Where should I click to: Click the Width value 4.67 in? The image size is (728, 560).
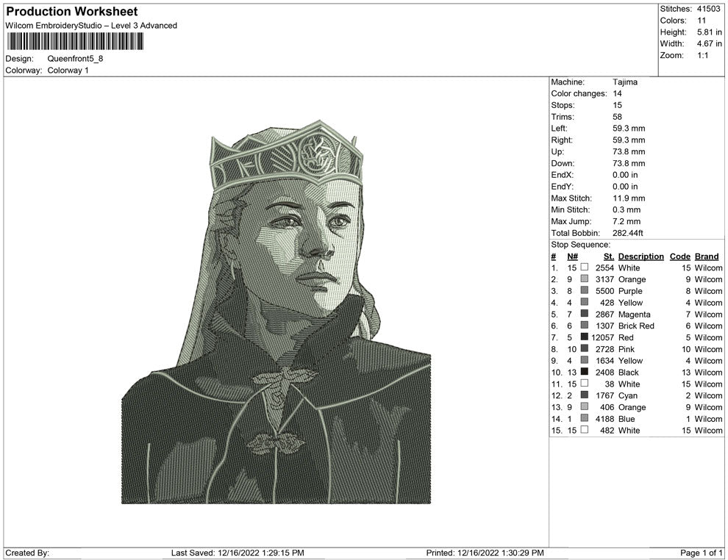[x=710, y=43]
